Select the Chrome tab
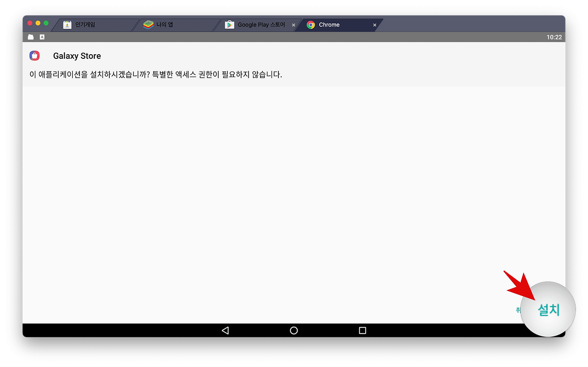Image resolution: width=588 pixels, height=367 pixels. pos(339,25)
